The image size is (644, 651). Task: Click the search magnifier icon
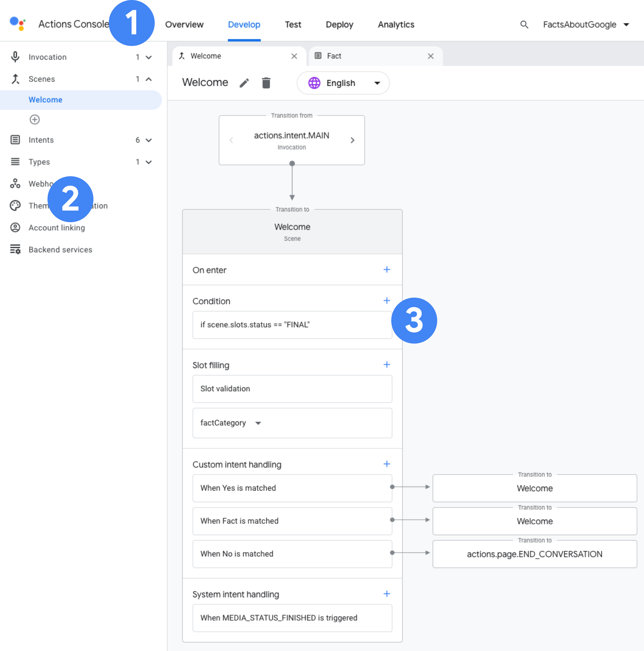524,25
